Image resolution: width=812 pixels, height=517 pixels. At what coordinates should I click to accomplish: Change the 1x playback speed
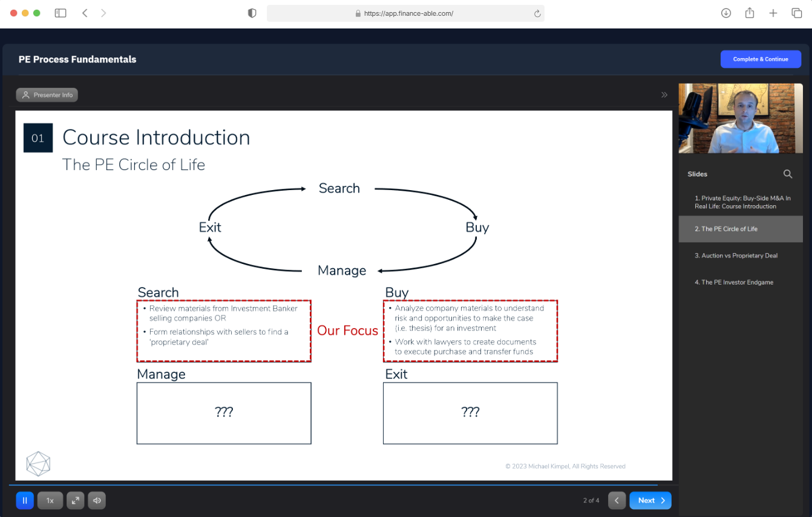click(50, 501)
